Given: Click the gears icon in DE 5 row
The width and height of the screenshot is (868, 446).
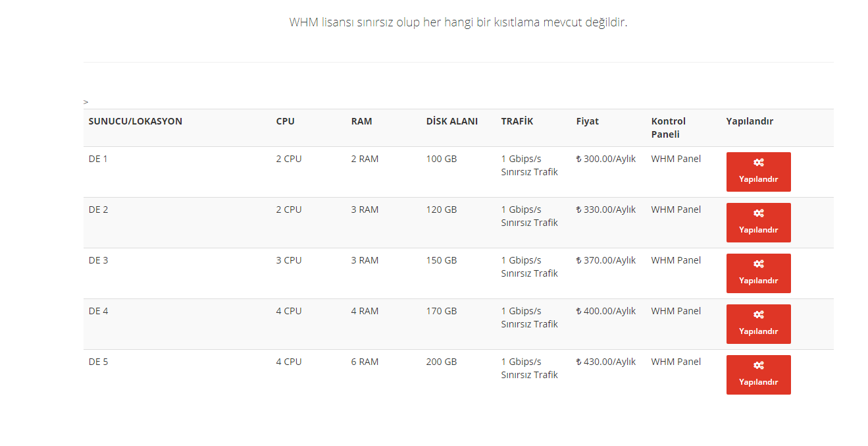Looking at the screenshot, I should [x=759, y=366].
